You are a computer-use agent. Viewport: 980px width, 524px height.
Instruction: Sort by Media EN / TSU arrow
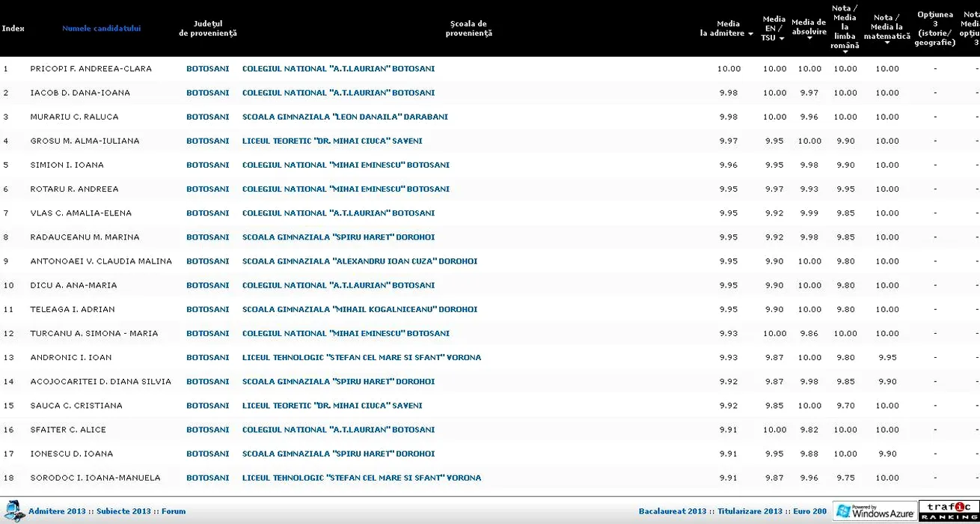click(782, 38)
